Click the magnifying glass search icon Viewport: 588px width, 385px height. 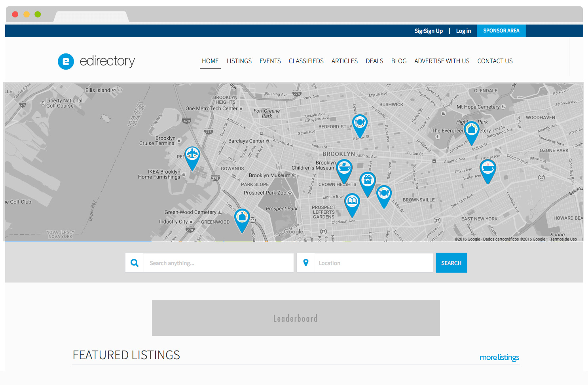(x=135, y=262)
